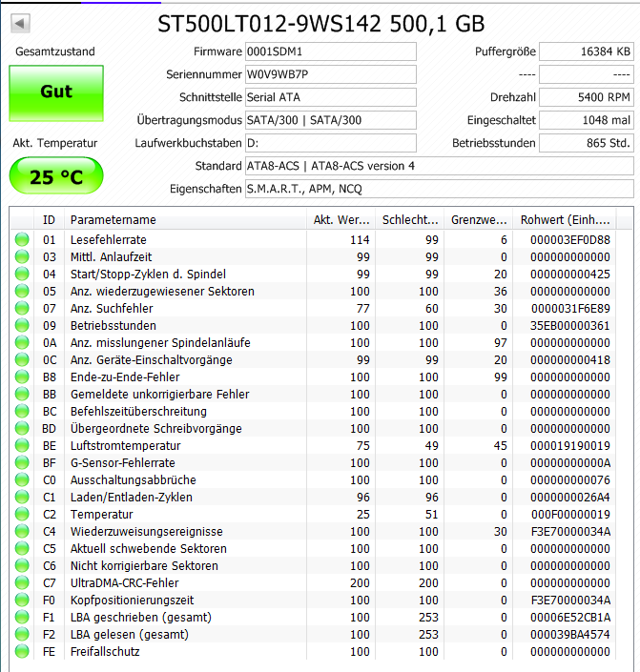
Task: Select raw value 35EB00000361 in Betriebsstunden row
Action: (570, 326)
